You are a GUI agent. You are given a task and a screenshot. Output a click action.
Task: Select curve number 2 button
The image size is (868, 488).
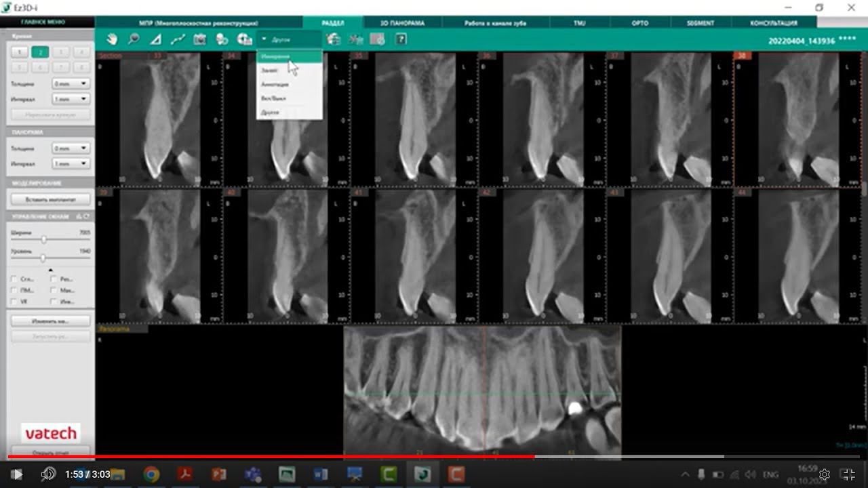tap(40, 52)
